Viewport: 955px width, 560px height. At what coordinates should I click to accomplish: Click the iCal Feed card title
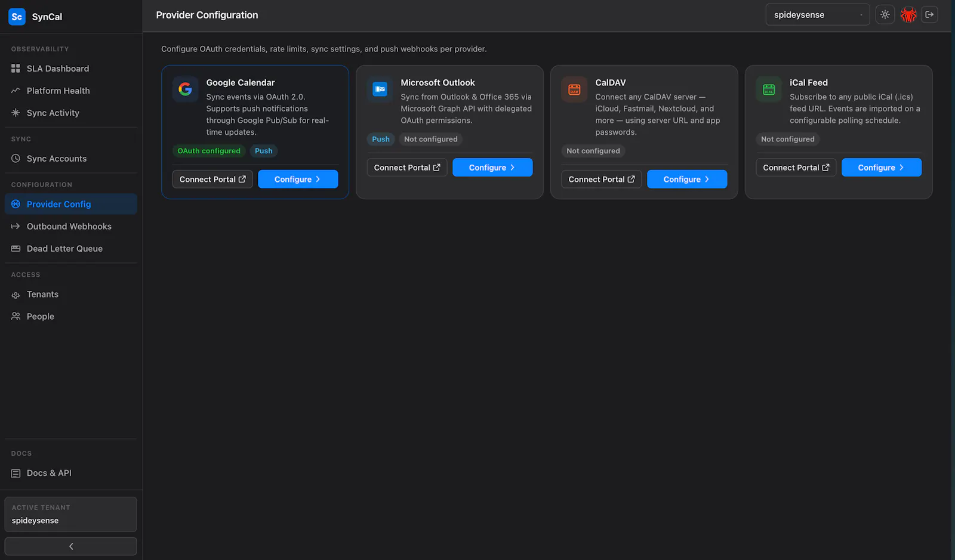(809, 83)
